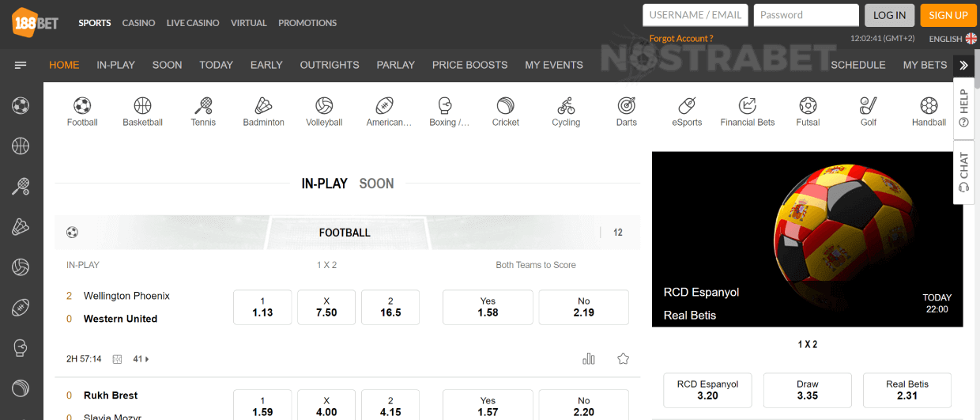Image resolution: width=980 pixels, height=420 pixels.
Task: Open Financial Bets icon
Action: (x=748, y=112)
